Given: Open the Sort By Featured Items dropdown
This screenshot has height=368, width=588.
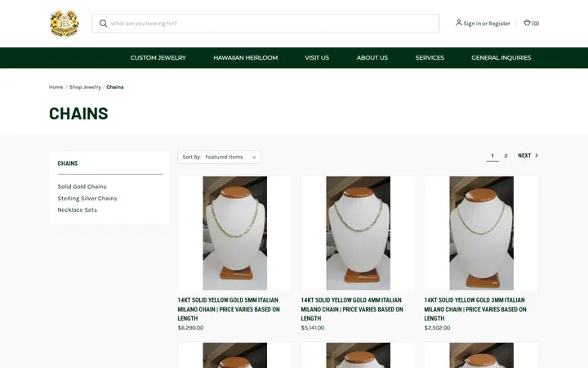Looking at the screenshot, I should [220, 157].
